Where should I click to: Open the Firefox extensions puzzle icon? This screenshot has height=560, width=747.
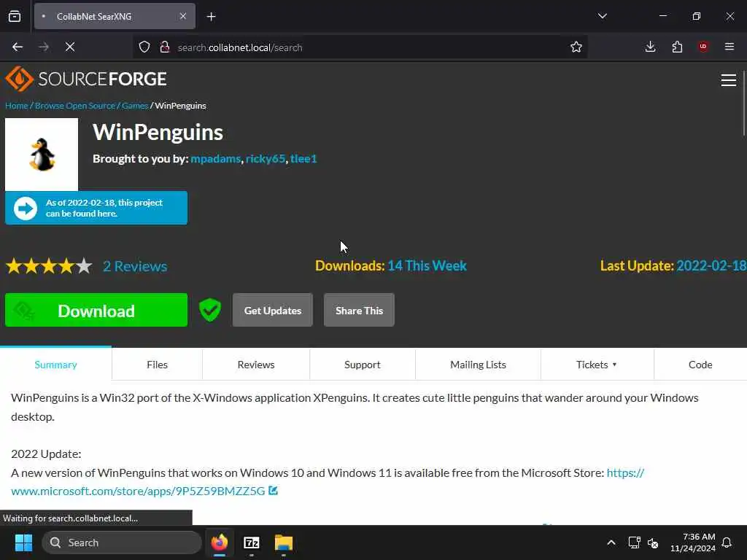[x=677, y=47]
